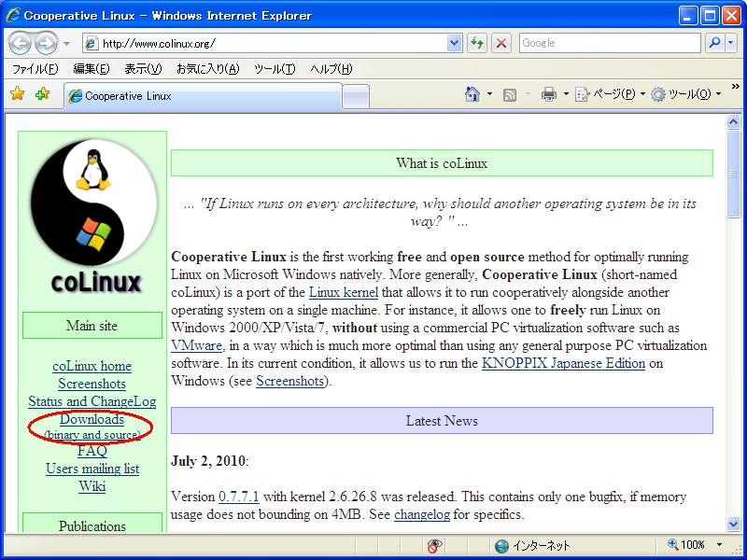This screenshot has width=747, height=560.
Task: Select the Cooperative Linux tab
Action: [203, 96]
